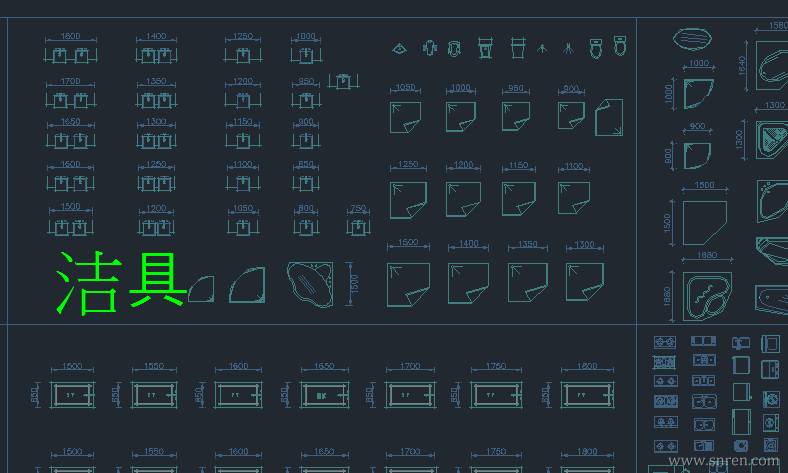Click the vertical 1500 dimension beside the jacuzzi tub
Viewport: 788px width, 473px height.
click(x=354, y=284)
